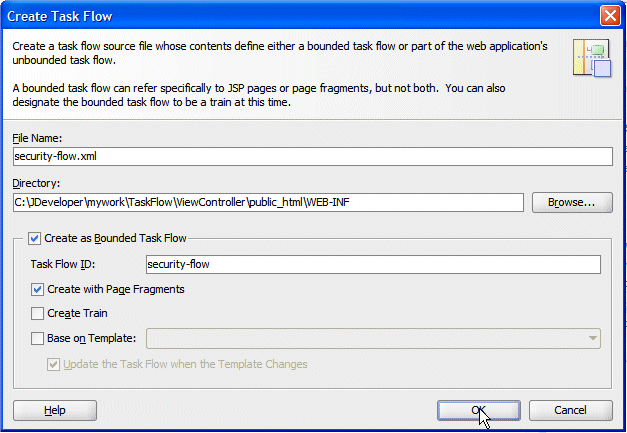Select the Task Flow ID field
This screenshot has width=627, height=433.
point(373,264)
